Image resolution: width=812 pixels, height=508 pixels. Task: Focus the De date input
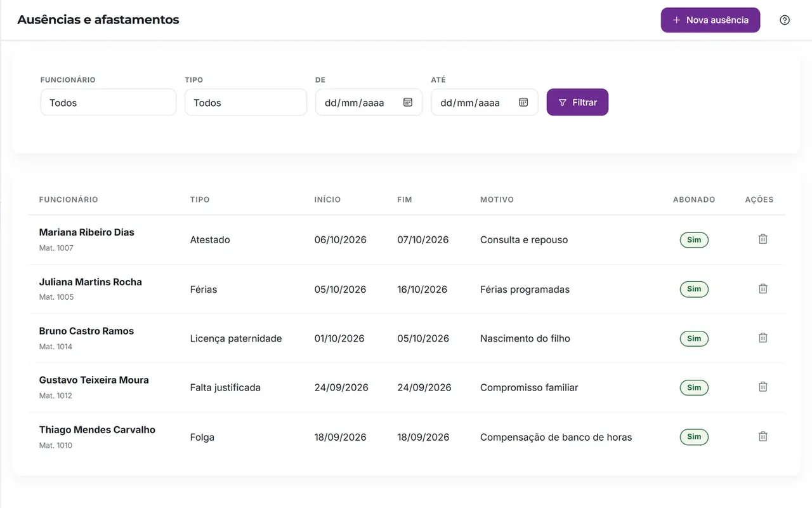[x=369, y=102]
